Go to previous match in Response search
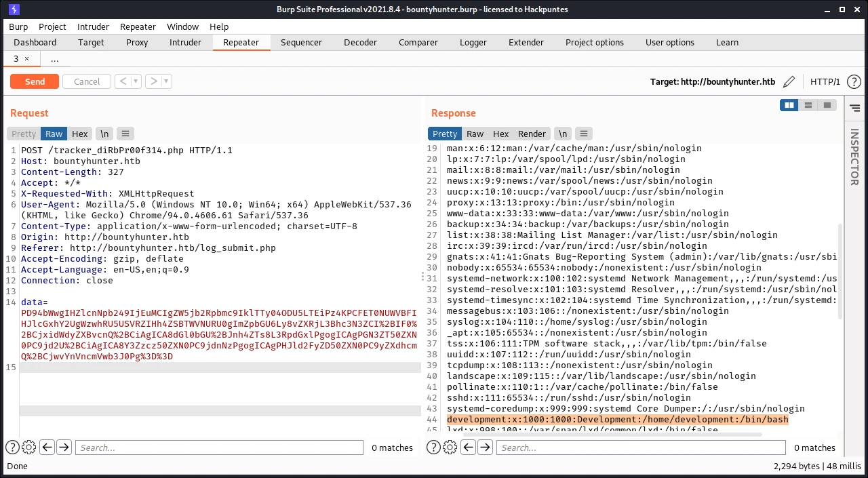Image resolution: width=868 pixels, height=478 pixels. pyautogui.click(x=468, y=447)
